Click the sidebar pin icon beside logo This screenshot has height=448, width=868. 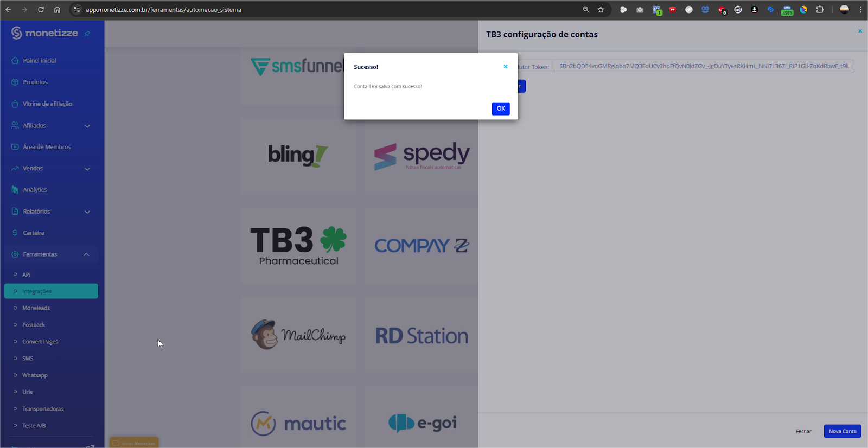[87, 34]
